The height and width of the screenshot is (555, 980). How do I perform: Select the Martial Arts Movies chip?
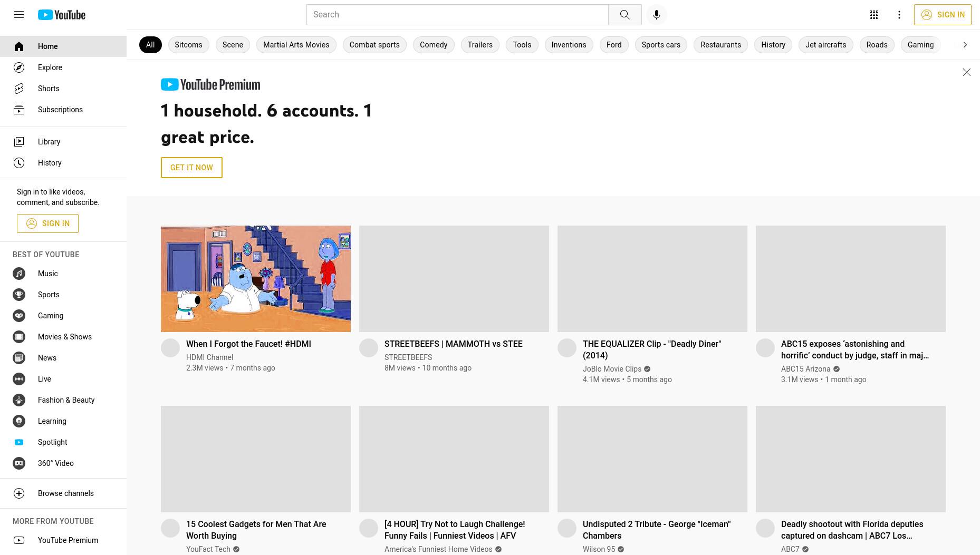click(296, 45)
